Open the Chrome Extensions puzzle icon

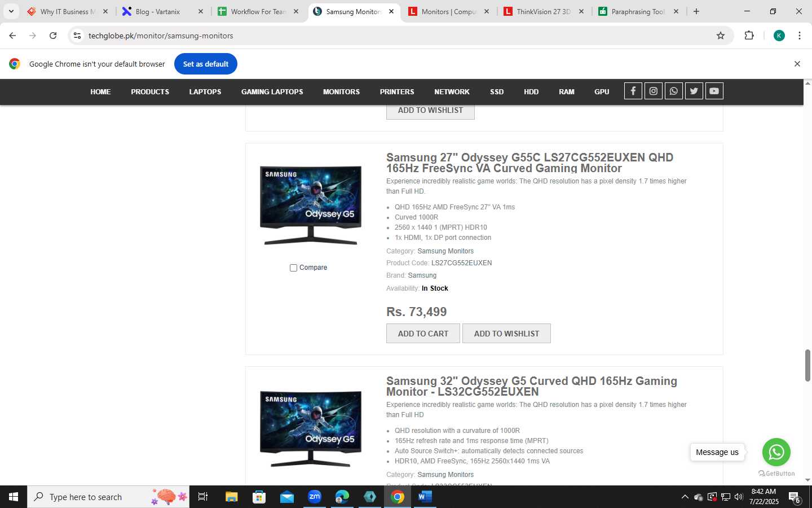[749, 36]
